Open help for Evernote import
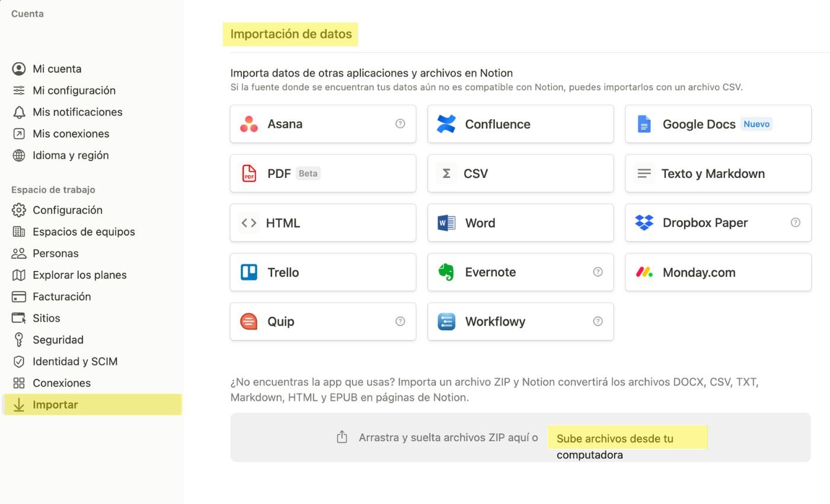 click(x=598, y=272)
